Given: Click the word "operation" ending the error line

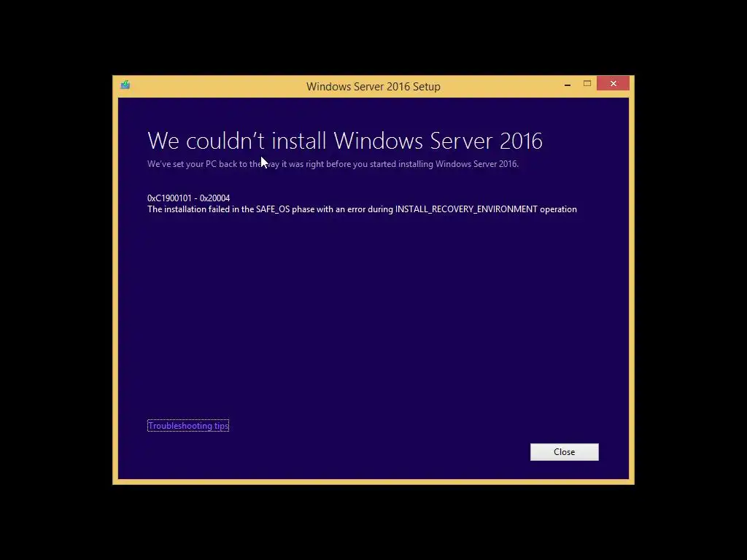Looking at the screenshot, I should pos(558,209).
